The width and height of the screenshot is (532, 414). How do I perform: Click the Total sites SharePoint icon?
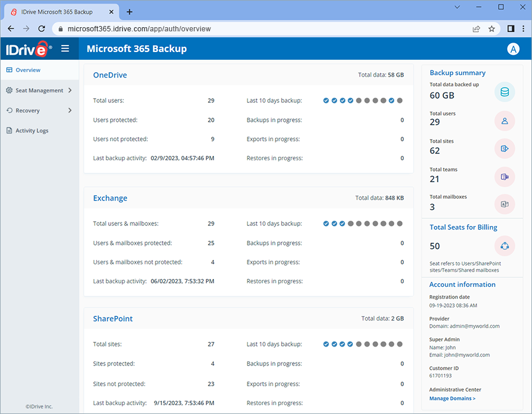[x=505, y=148]
